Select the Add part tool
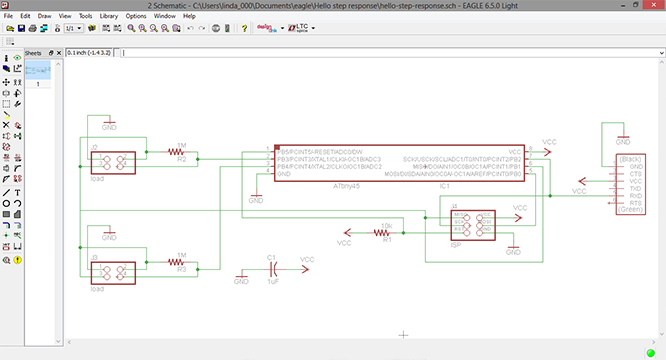666x360 pixels. (x=17, y=125)
